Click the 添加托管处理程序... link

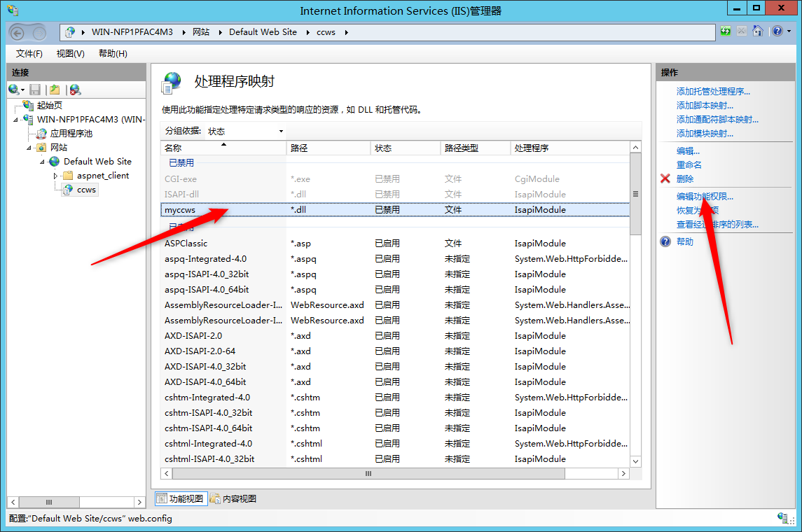[713, 92]
